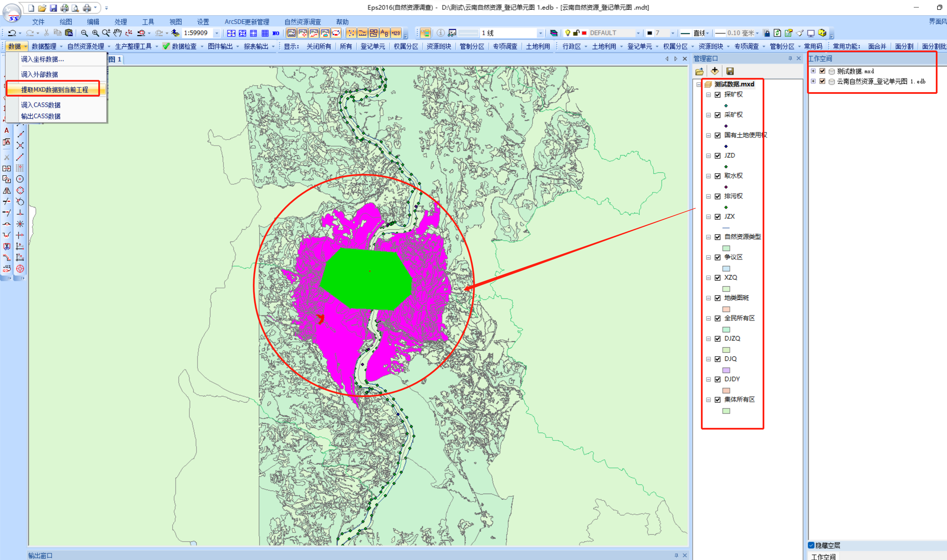Select the text A tool in left toolbar
947x560 pixels.
(6, 130)
